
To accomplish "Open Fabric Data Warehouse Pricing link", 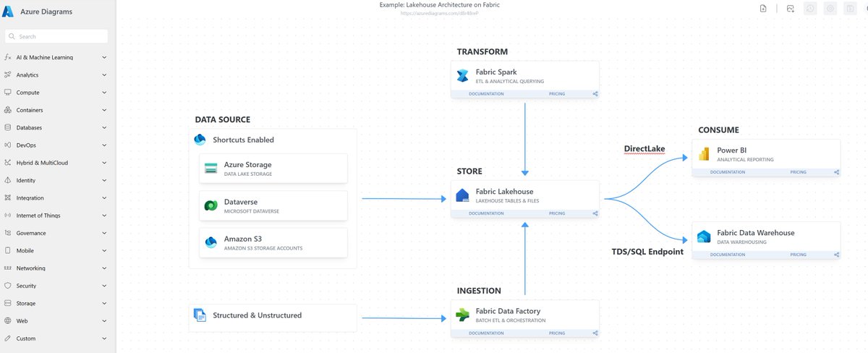I will pyautogui.click(x=798, y=255).
